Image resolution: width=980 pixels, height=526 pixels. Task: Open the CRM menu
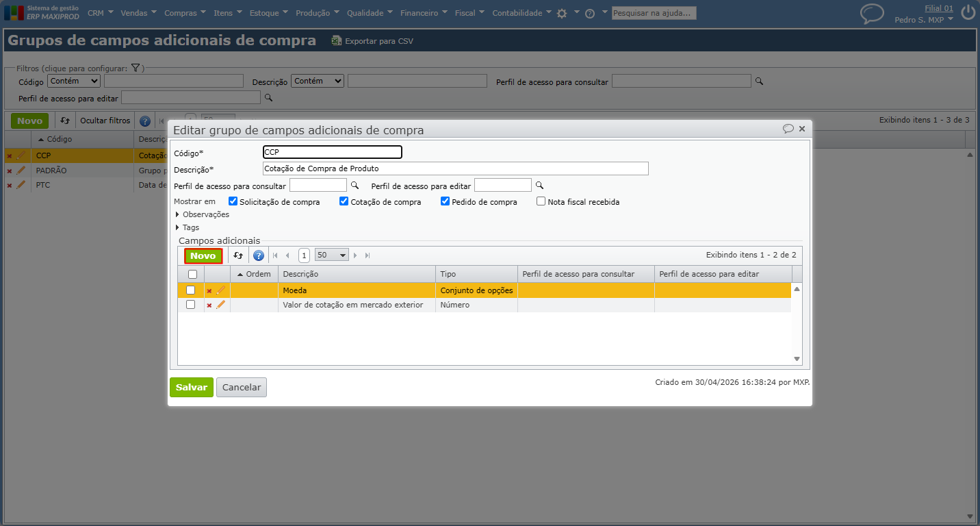click(101, 12)
